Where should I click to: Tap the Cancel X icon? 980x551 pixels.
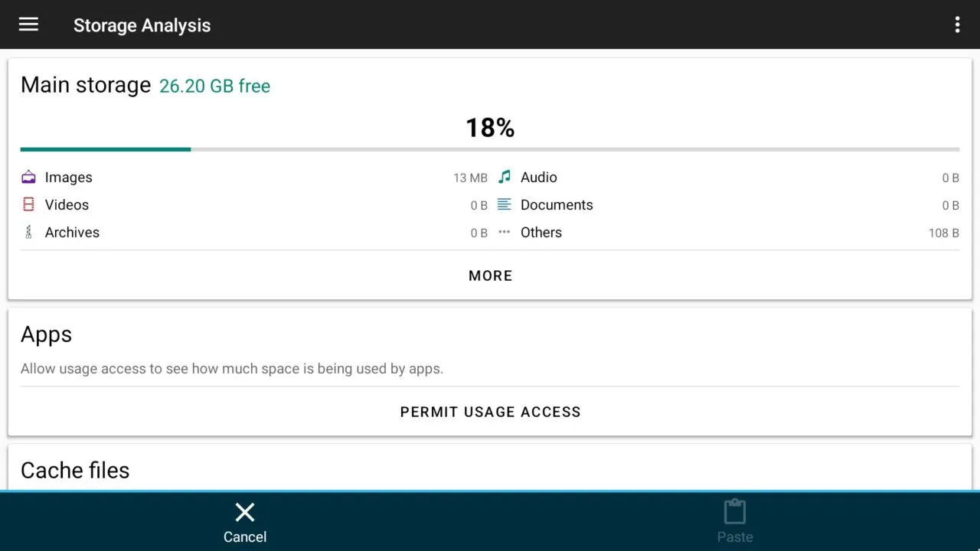pos(245,512)
